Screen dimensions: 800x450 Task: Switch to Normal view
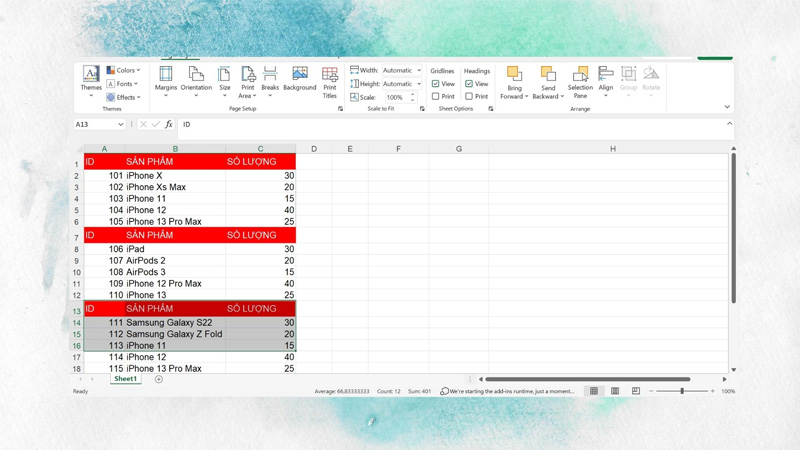594,391
